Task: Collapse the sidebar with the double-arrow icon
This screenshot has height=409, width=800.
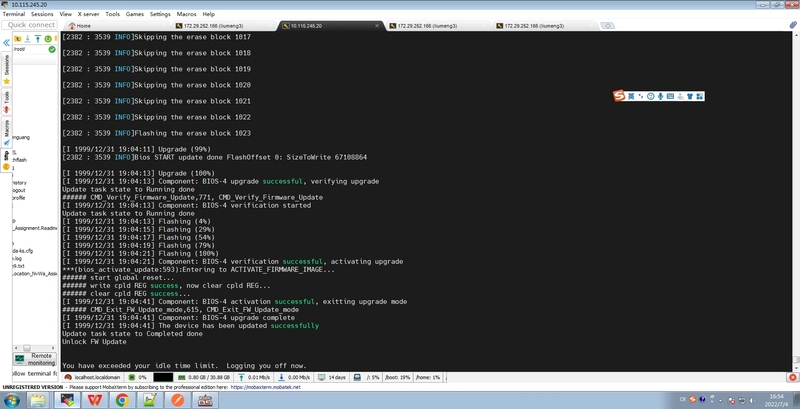Action: (6, 43)
